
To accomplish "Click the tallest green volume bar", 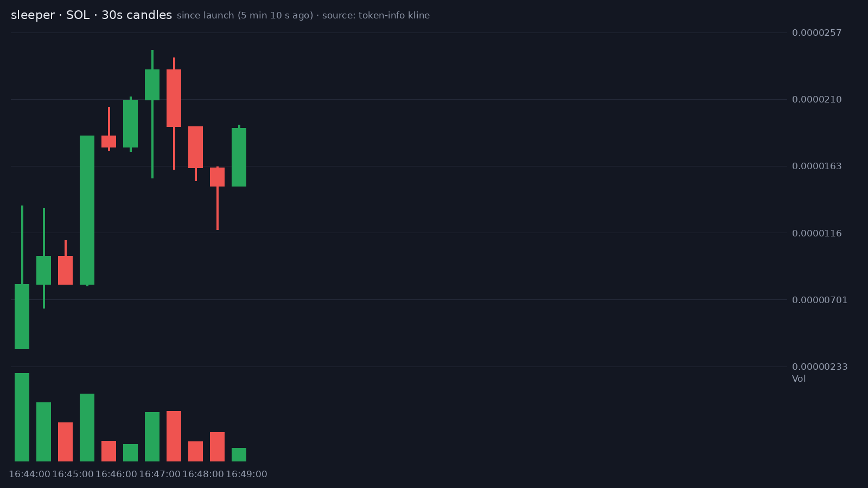I will pos(22,417).
